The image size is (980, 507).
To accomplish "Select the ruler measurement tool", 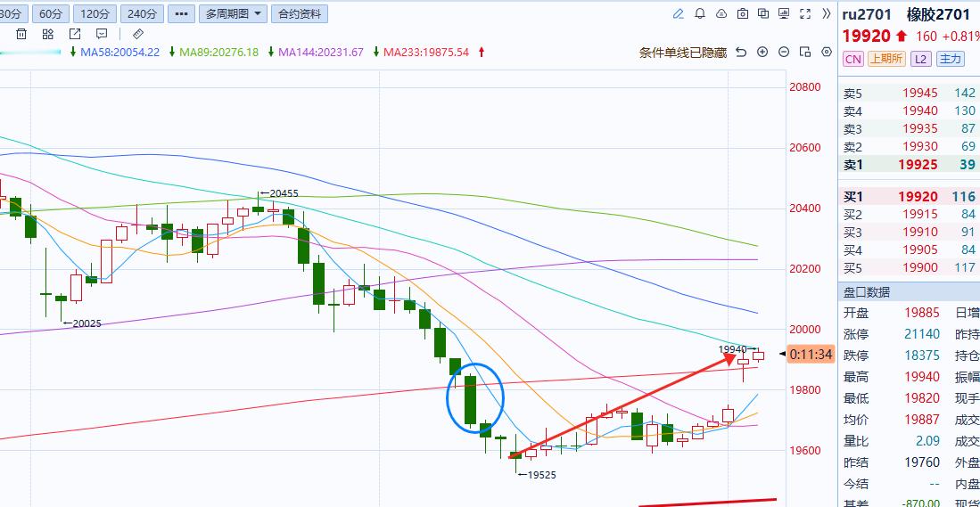I will (x=139, y=34).
